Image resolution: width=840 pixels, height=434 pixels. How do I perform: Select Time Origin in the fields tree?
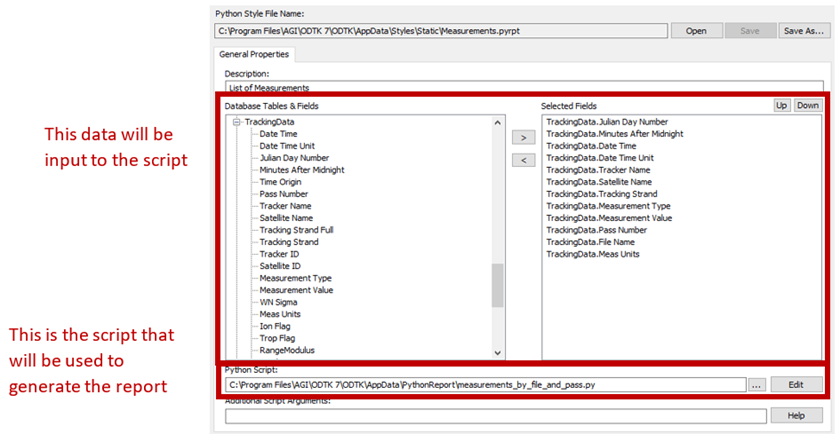pyautogui.click(x=280, y=182)
